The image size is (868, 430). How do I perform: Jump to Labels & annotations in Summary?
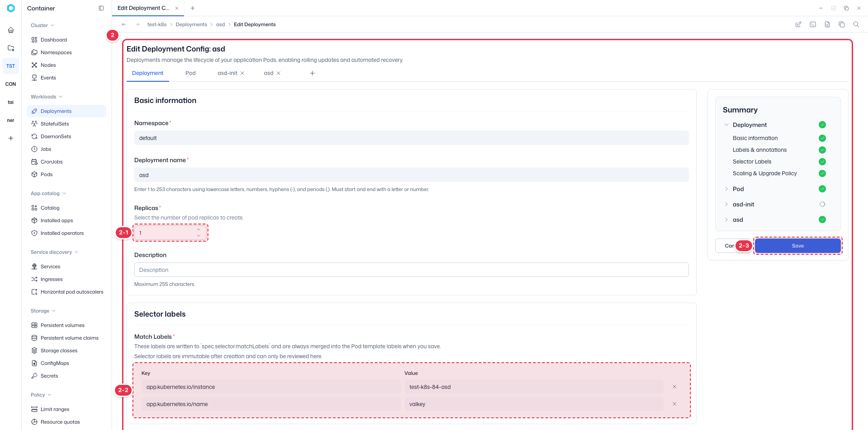click(x=759, y=150)
